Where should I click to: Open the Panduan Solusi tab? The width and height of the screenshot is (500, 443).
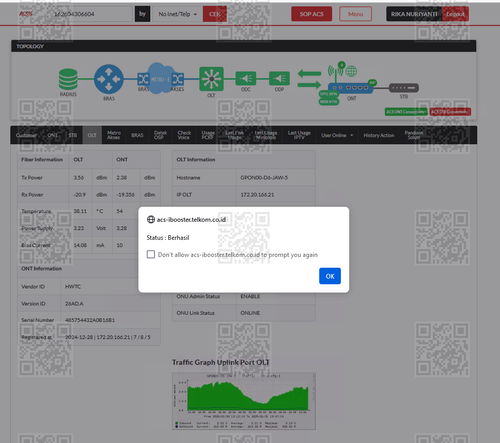(414, 135)
